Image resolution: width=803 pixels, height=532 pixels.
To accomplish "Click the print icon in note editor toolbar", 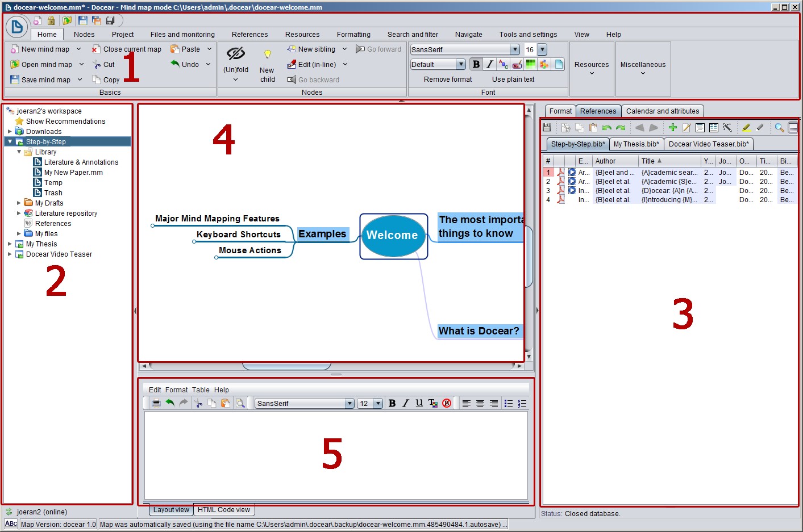I will click(x=156, y=403).
